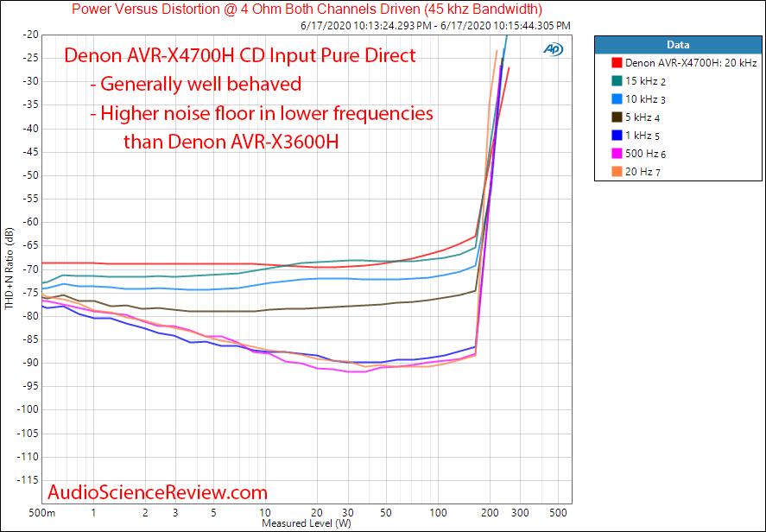
Task: Click the '-115' y-axis tick label
Action: pyautogui.click(x=28, y=481)
